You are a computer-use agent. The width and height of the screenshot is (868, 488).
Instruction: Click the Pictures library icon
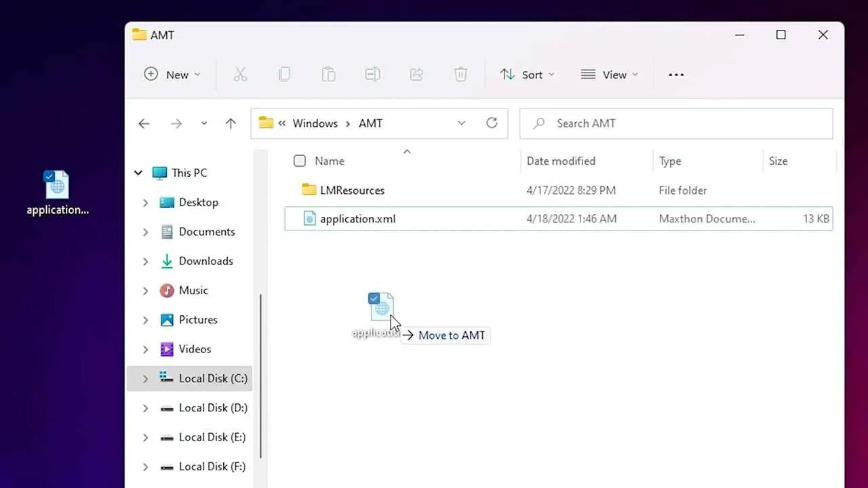[167, 319]
